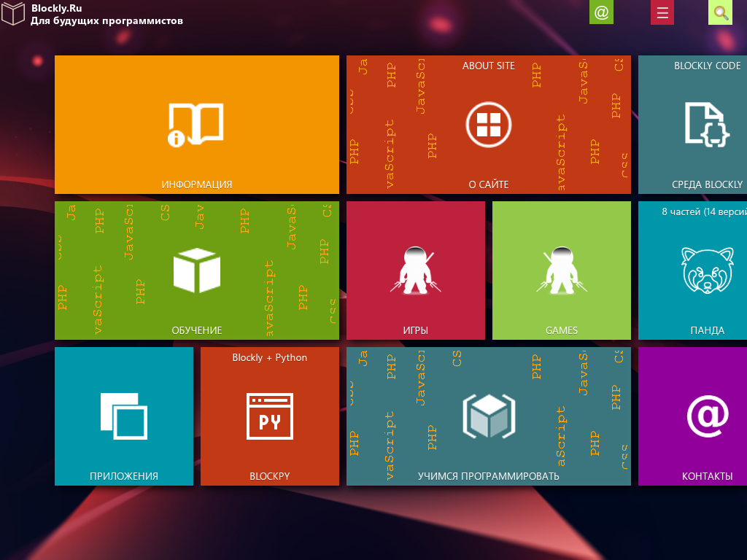Open the GAMES label
The image size is (747, 560).
click(561, 330)
